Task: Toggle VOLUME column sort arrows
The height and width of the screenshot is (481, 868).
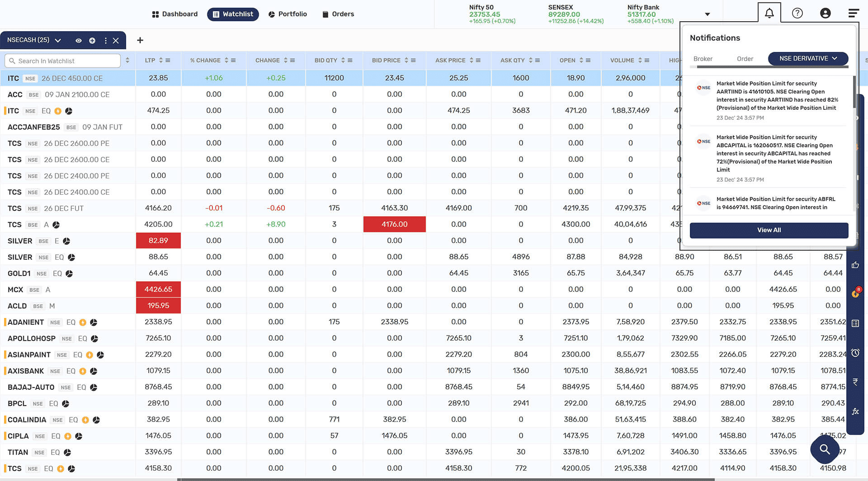Action: tap(640, 60)
